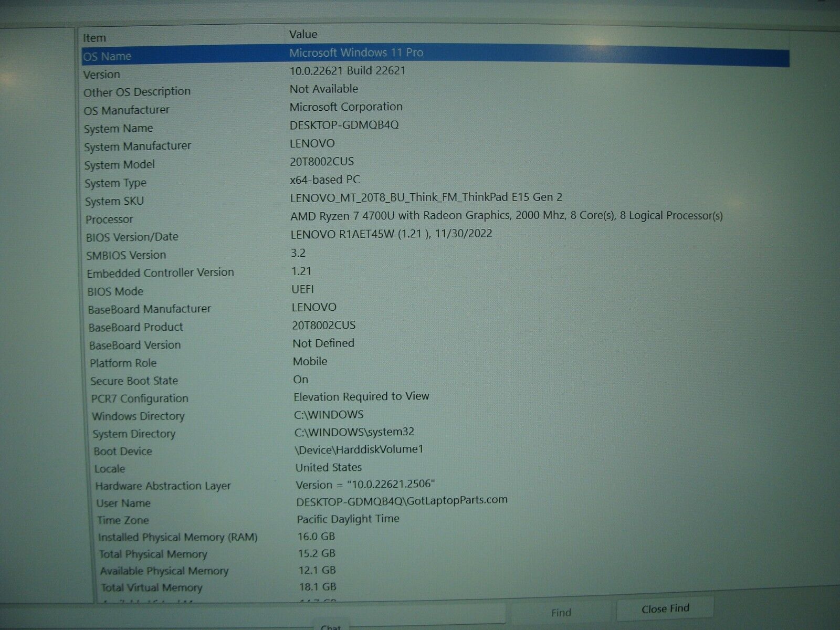Click the UEFI value

[303, 289]
